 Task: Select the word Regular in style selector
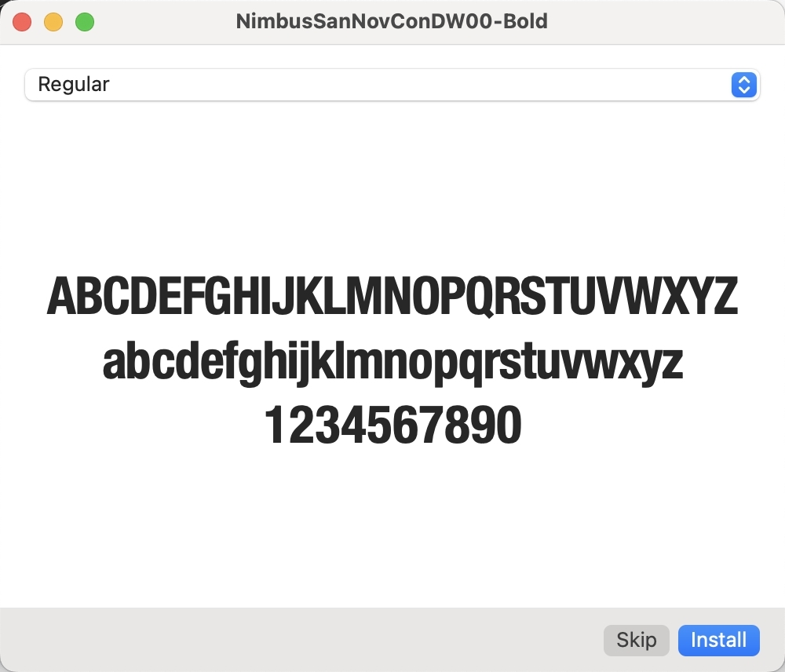[74, 85]
